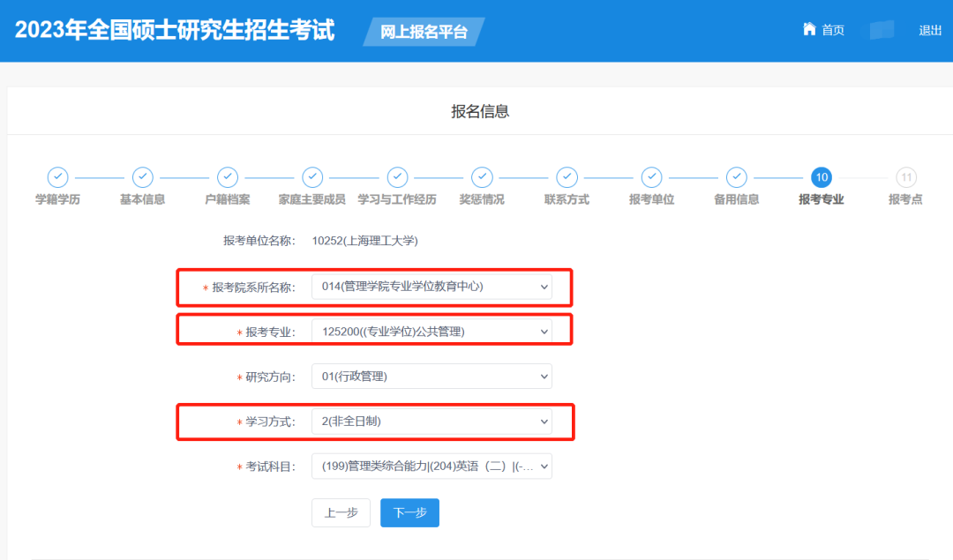Select the 报考点 step label

906,199
